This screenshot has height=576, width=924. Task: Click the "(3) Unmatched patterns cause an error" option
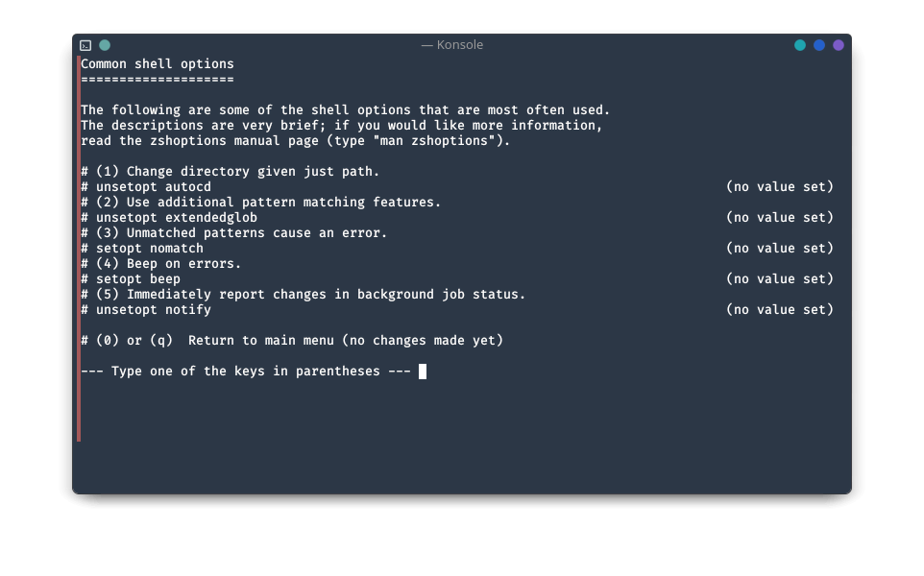pos(234,232)
